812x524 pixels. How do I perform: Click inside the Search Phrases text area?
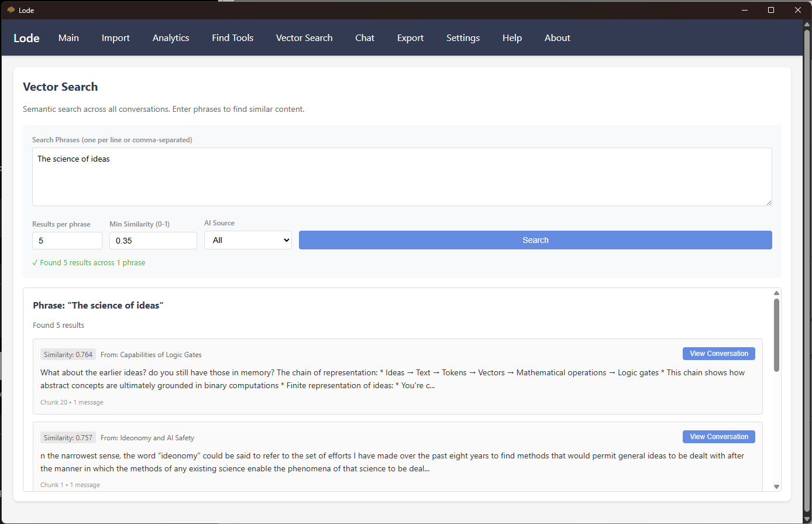pyautogui.click(x=402, y=176)
